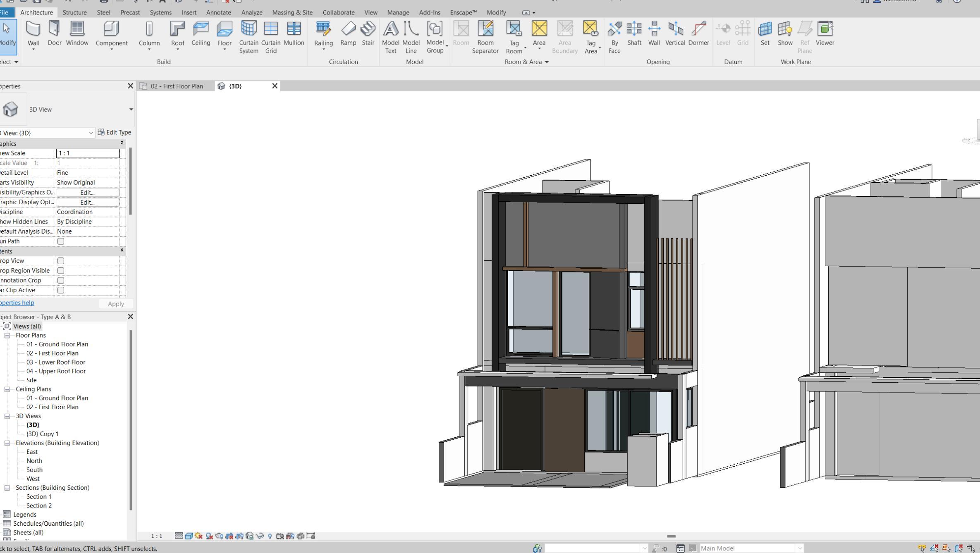
Task: Open the 3D View type selector dropdown
Action: click(131, 110)
